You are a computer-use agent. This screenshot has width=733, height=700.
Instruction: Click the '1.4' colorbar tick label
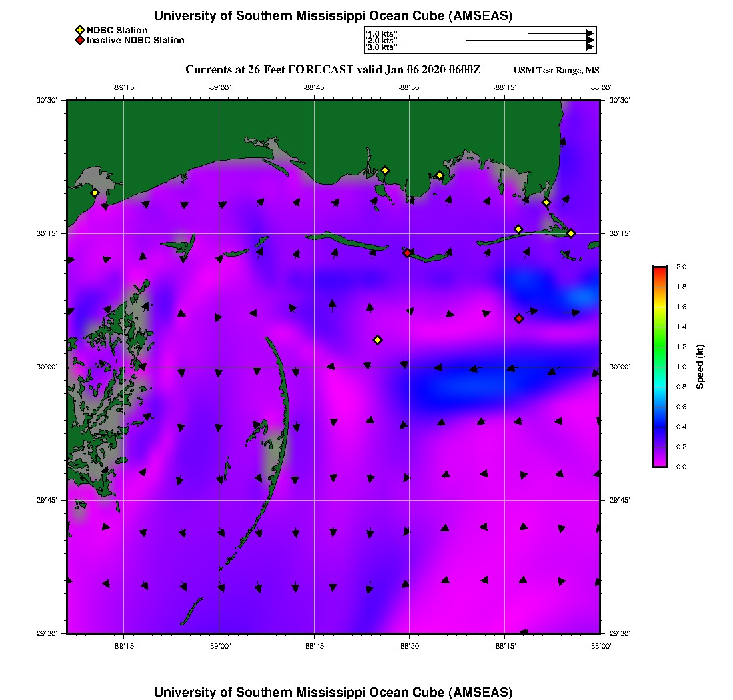(x=681, y=327)
